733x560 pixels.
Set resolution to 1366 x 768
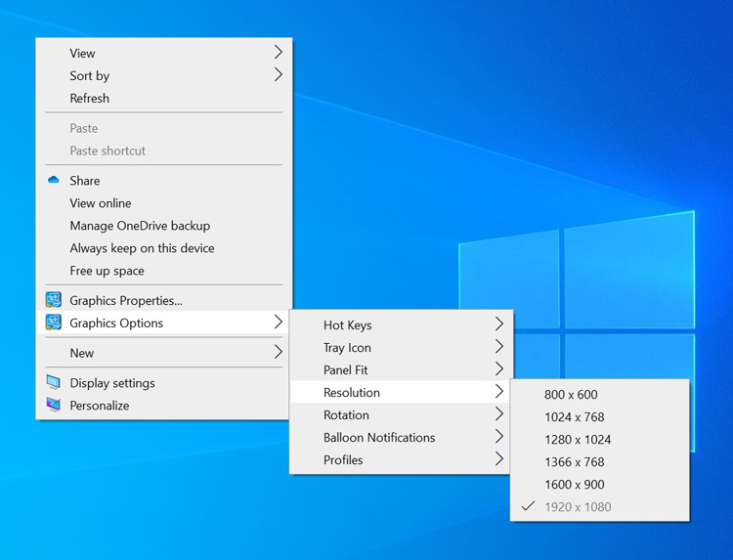point(600,461)
